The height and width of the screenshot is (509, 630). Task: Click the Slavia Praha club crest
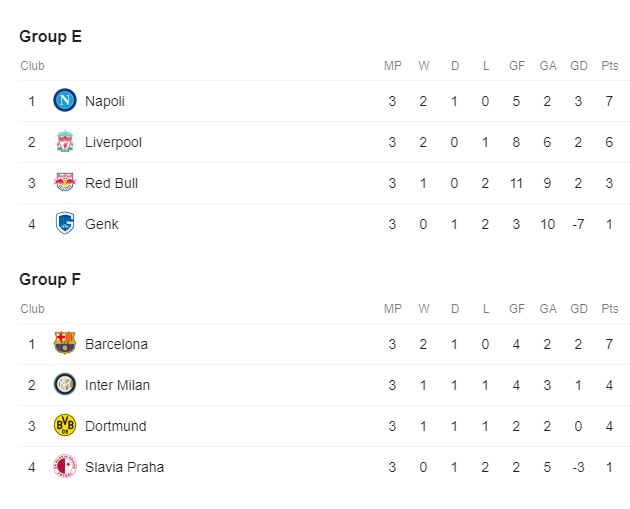click(65, 466)
